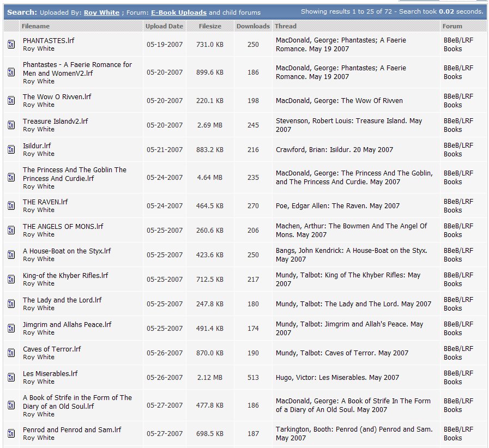Click file icon beside Les Miserables.lrf
The height and width of the screenshot is (448, 489).
(x=11, y=377)
